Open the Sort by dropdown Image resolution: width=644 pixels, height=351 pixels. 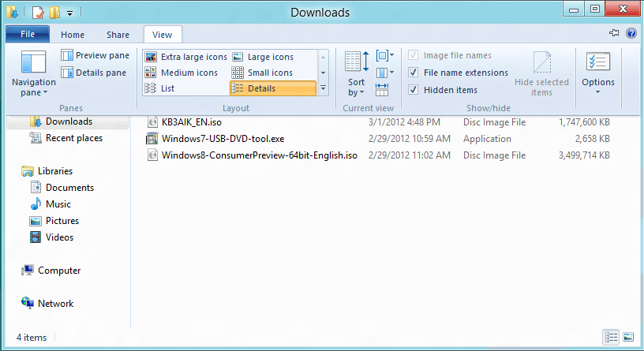(x=356, y=74)
